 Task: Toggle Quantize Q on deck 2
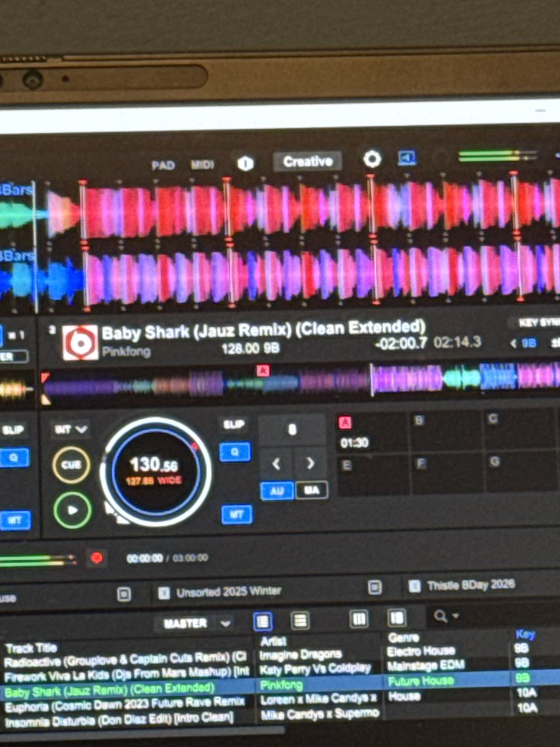tap(235, 452)
